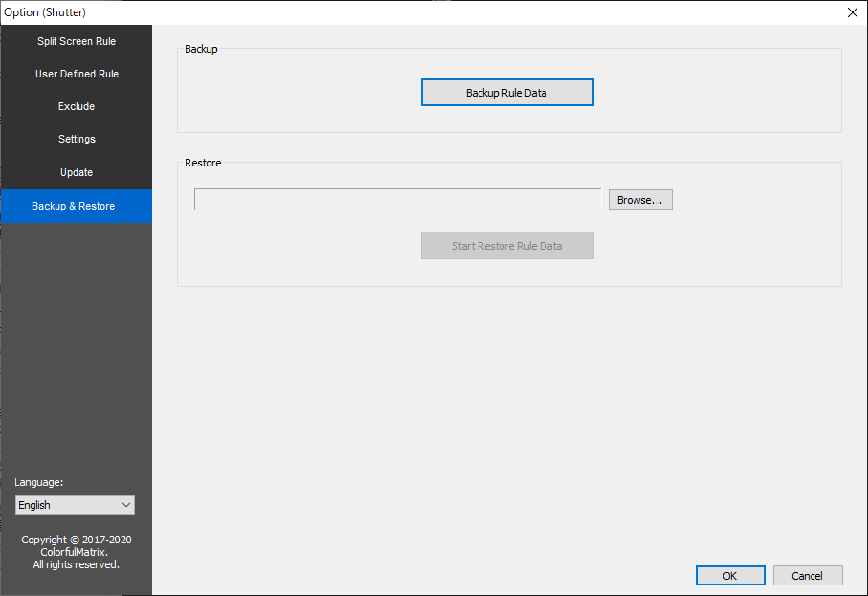Open the Language combo box showing English
Screen dimensions: 868x596
[x=65, y=505]
